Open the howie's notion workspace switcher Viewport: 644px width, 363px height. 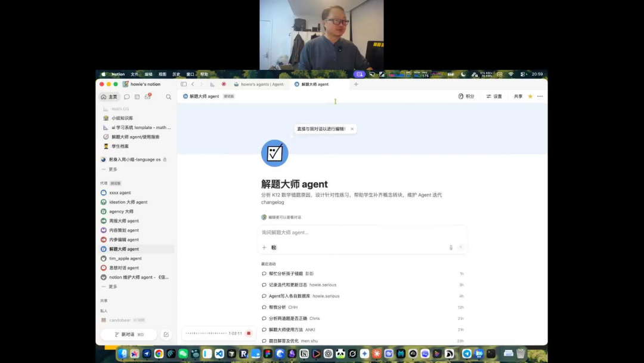click(x=142, y=84)
